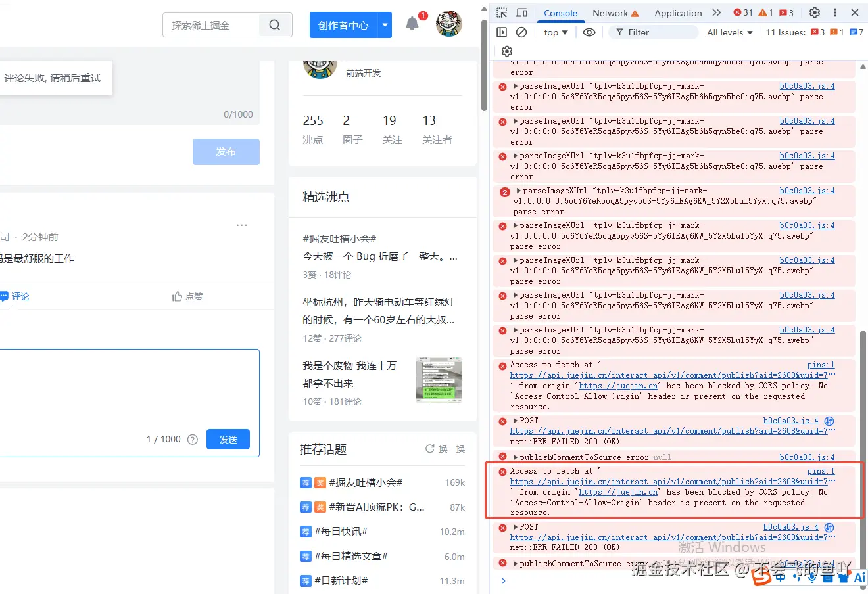
Task: Open the 我是个废物 我连十万 hot post
Action: (349, 375)
